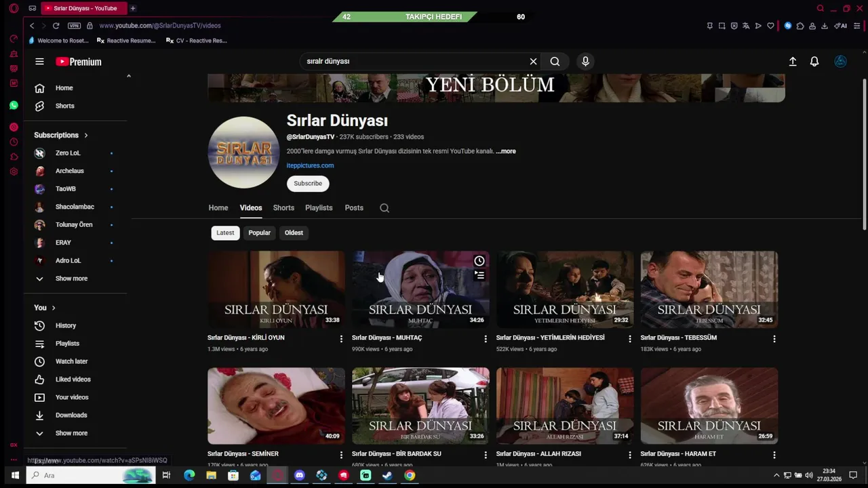
Task: Open the account avatar menu
Action: click(x=840, y=61)
